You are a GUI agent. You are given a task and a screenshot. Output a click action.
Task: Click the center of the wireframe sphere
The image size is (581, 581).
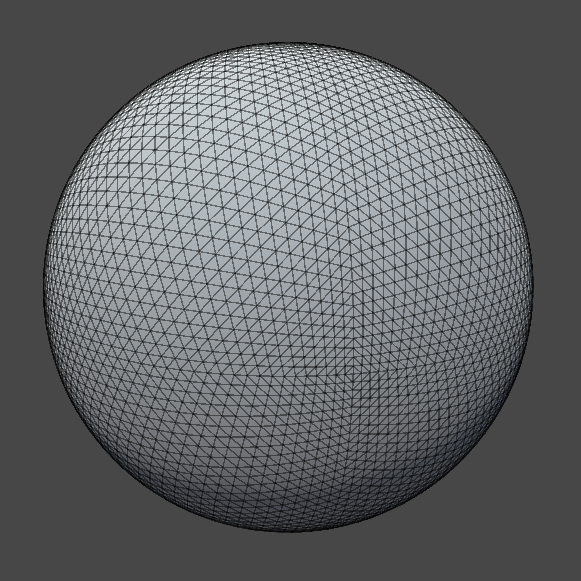point(288,287)
